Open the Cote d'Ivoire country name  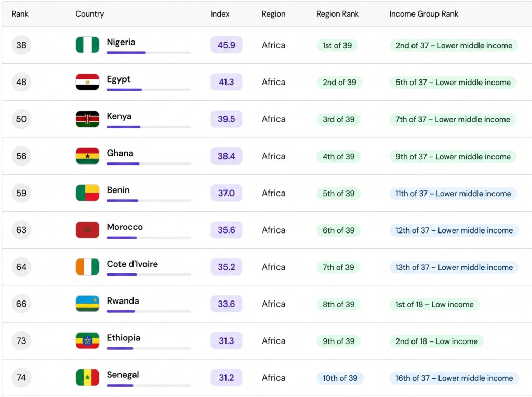(132, 264)
